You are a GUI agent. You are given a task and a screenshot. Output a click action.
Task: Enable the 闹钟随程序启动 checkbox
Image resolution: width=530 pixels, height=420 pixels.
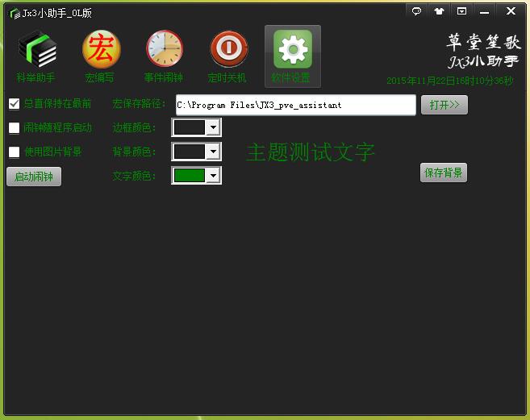coord(14,127)
